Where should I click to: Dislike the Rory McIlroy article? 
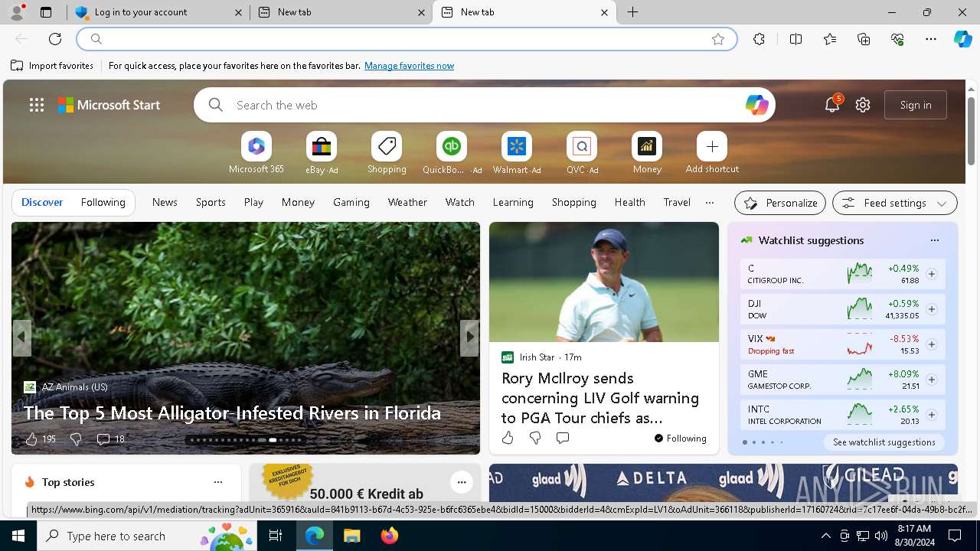(535, 438)
